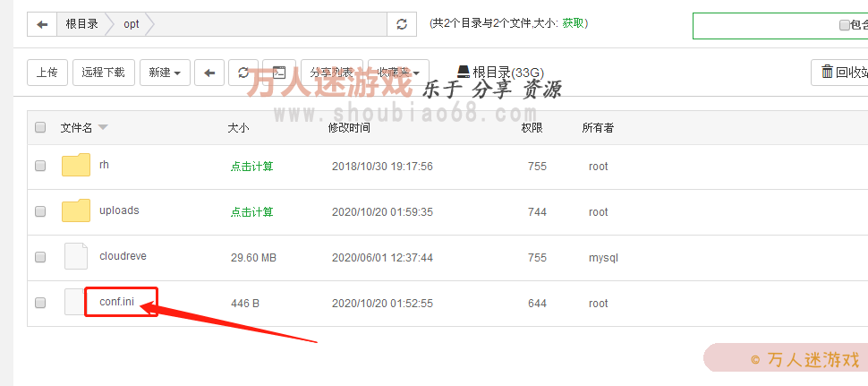The height and width of the screenshot is (386, 868).
Task: Check the box for the cloudreve file
Action: point(40,257)
